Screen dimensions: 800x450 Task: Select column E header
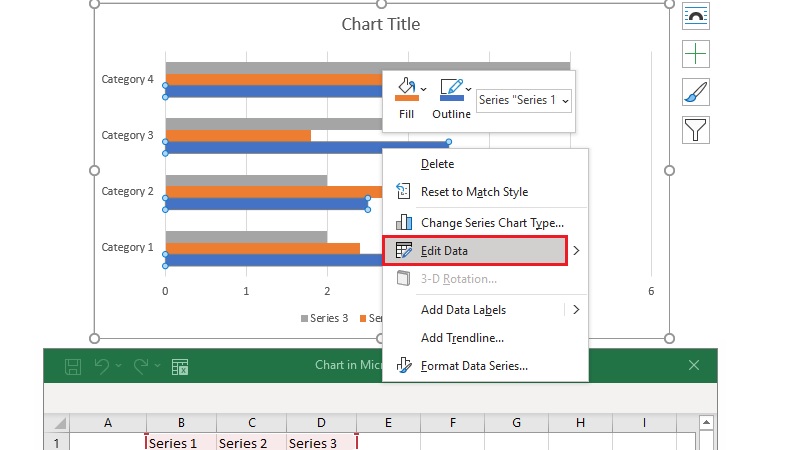click(388, 423)
